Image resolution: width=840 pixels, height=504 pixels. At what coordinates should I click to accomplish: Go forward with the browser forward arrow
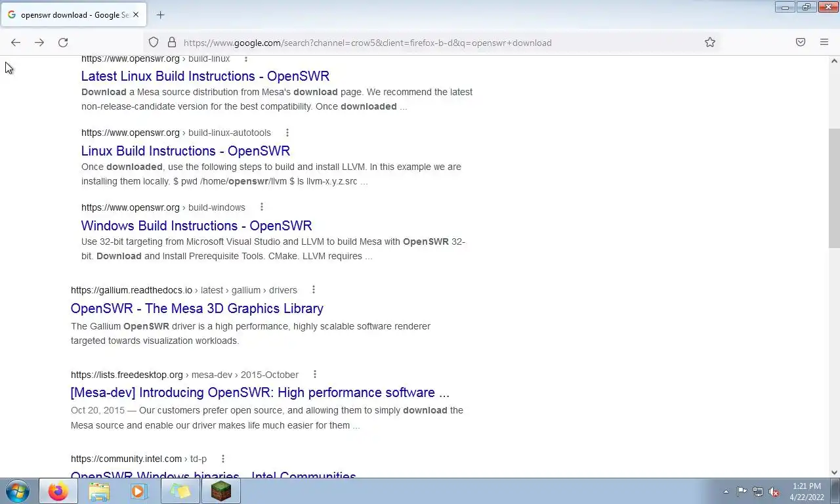click(x=39, y=43)
